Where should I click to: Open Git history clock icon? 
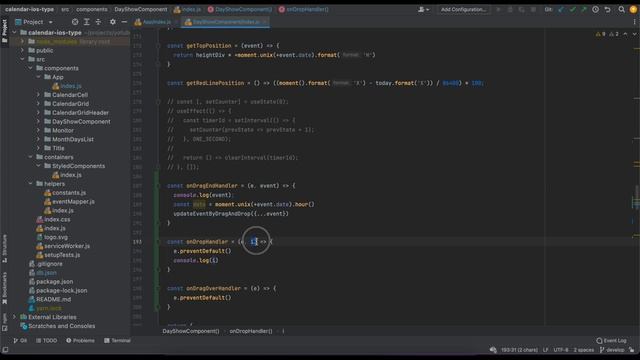[596, 9]
